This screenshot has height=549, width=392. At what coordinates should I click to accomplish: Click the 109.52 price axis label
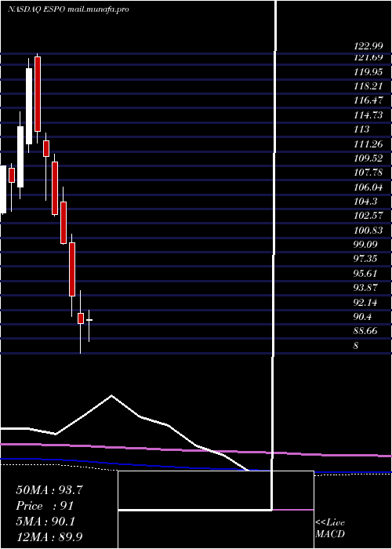click(368, 158)
